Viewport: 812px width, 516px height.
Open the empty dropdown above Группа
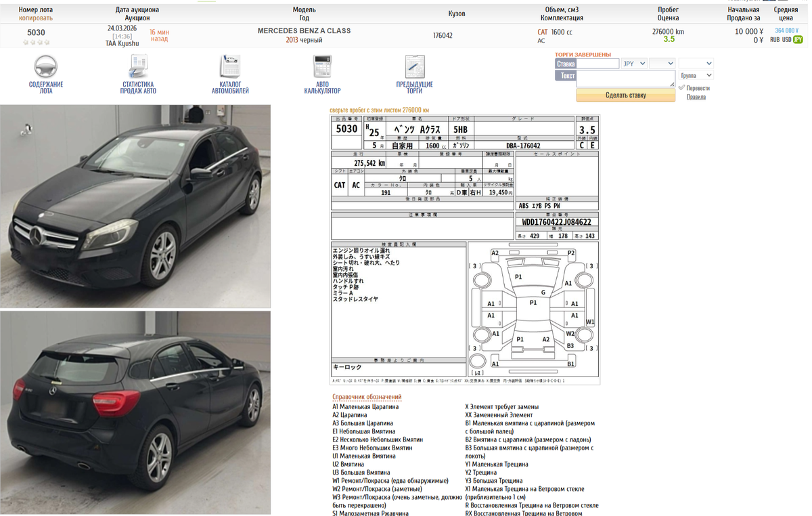point(696,64)
